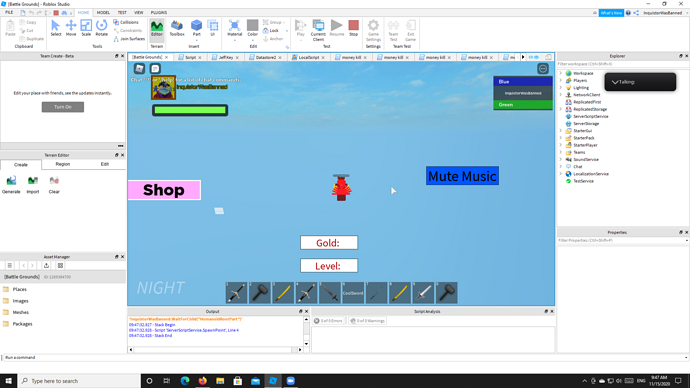Open the VIEW ribbon tab
This screenshot has width=690, height=388.
[139, 13]
